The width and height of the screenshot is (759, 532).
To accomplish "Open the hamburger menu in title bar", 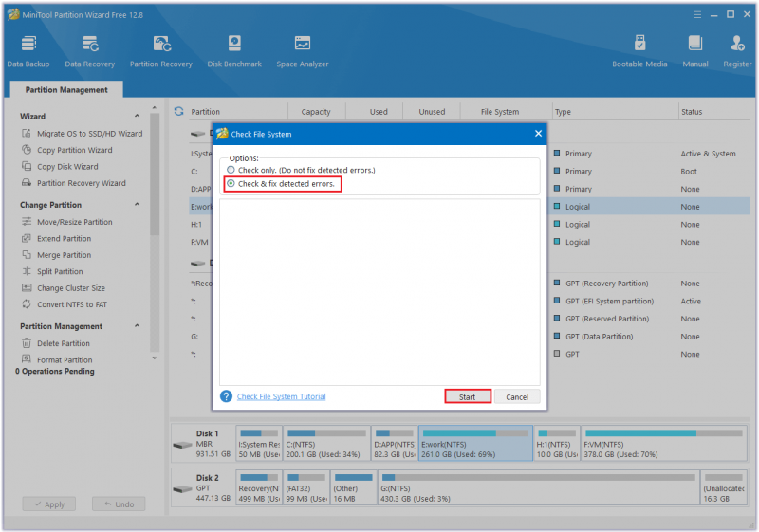I will pyautogui.click(x=697, y=14).
